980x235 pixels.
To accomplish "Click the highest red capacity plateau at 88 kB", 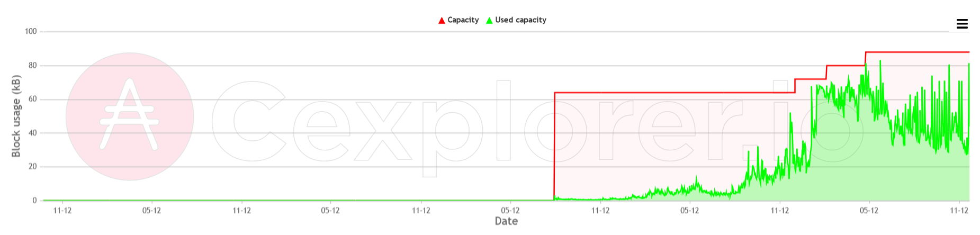I will tap(918, 52).
